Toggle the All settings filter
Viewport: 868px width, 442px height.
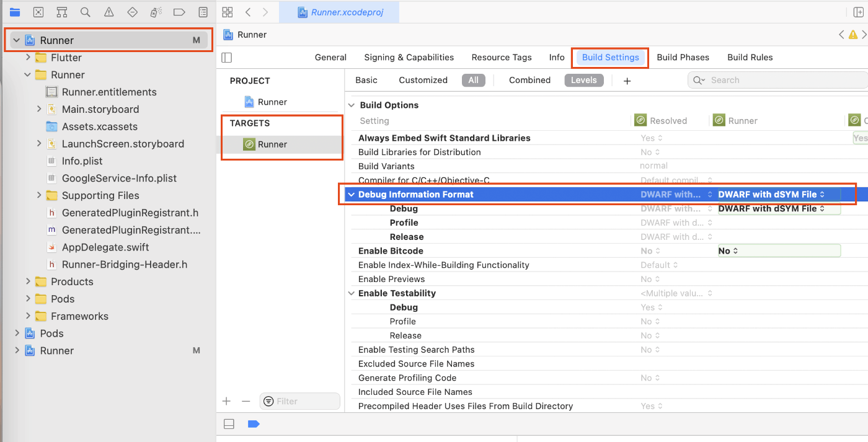tap(474, 80)
